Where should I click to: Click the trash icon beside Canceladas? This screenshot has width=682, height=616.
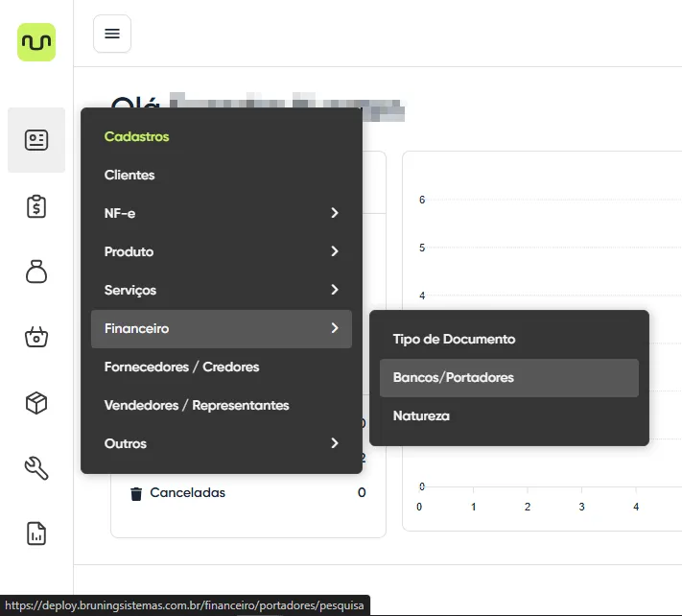136,493
